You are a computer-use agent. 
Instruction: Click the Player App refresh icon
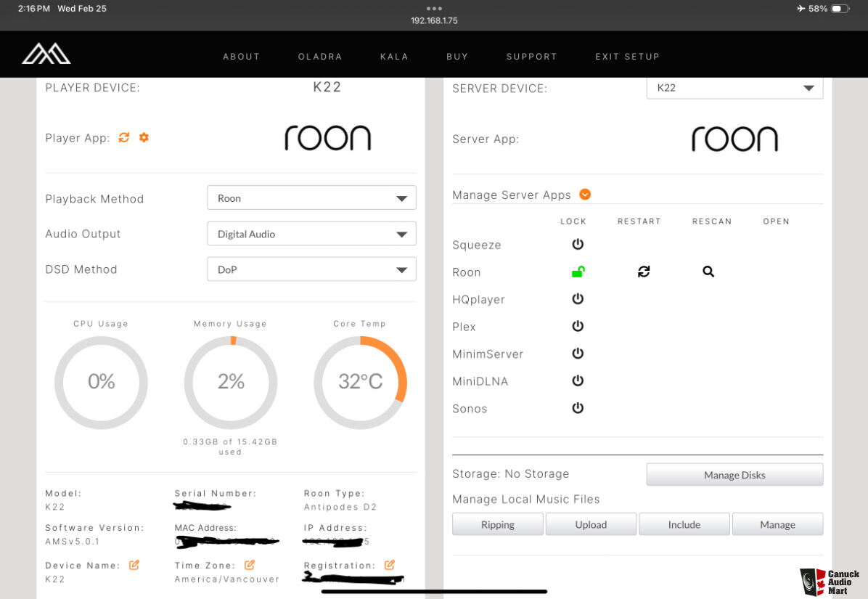124,137
